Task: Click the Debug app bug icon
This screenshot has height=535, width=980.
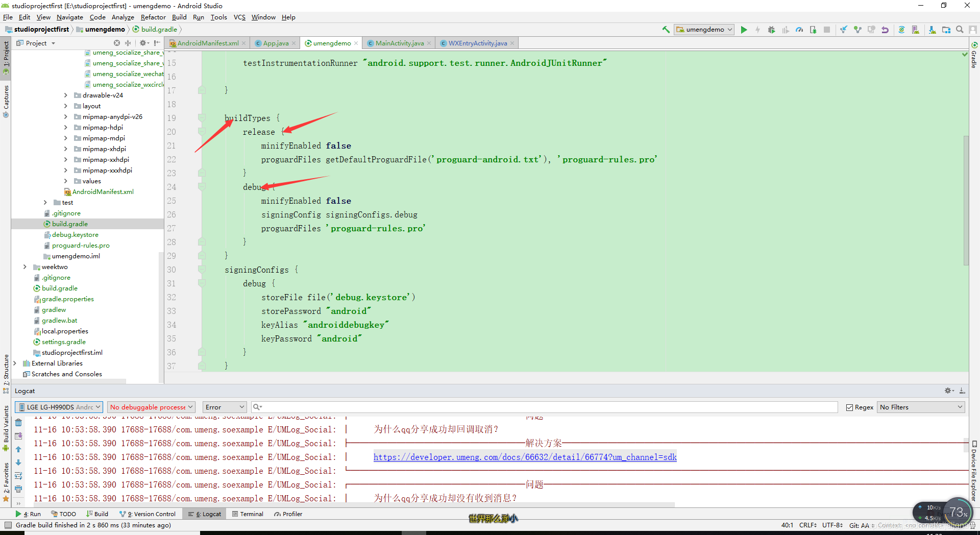Action: (x=771, y=30)
